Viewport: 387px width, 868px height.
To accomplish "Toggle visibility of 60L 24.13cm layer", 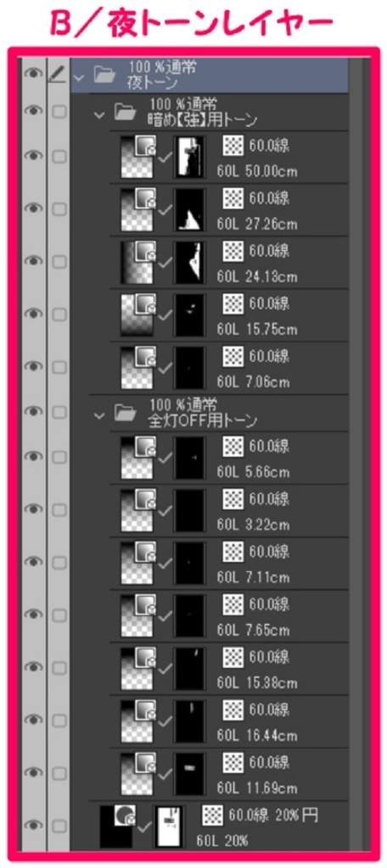I will click(34, 260).
